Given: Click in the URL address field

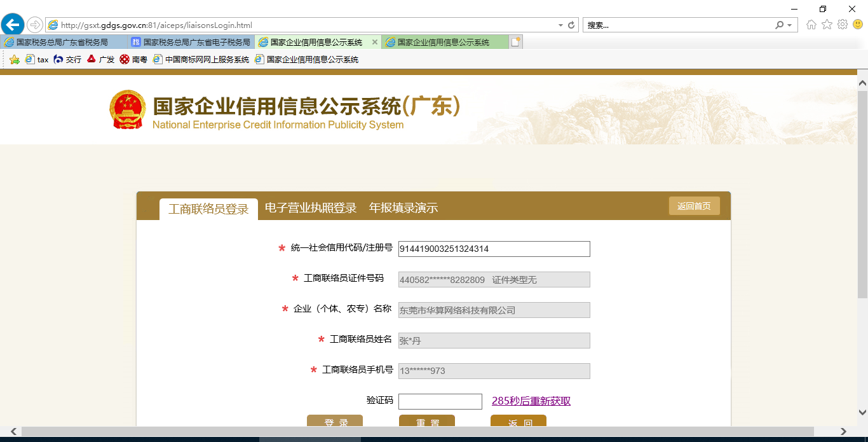Looking at the screenshot, I should click(x=308, y=25).
